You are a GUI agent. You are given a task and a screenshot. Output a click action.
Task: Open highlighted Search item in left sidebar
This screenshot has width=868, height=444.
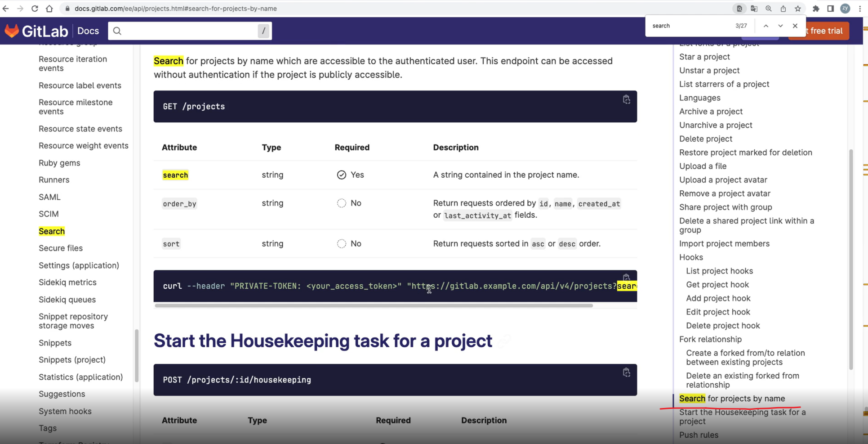pos(52,231)
